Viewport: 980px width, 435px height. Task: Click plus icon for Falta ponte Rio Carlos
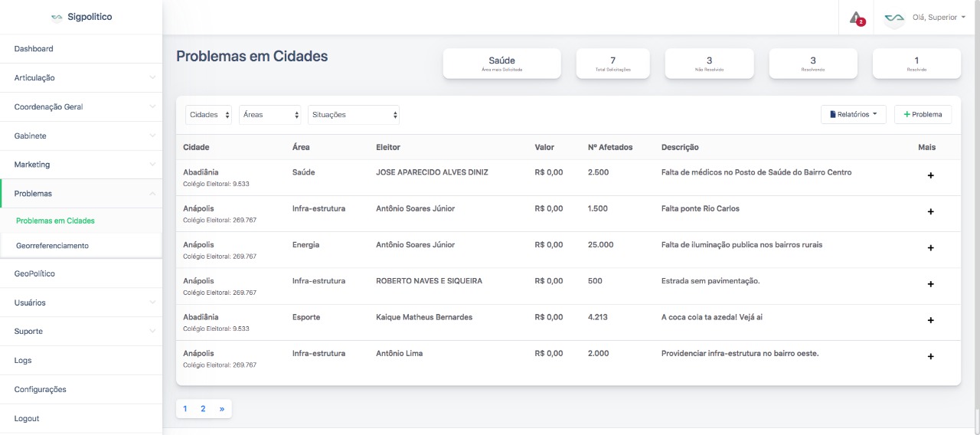[x=930, y=211]
